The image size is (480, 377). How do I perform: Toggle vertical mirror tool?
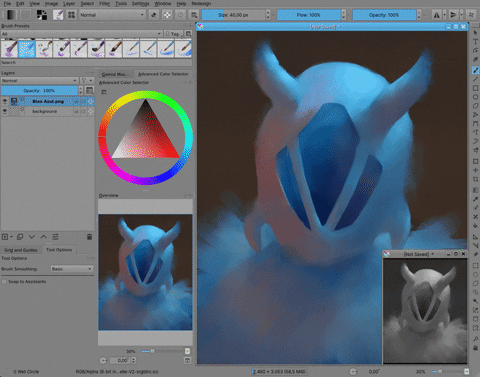(x=453, y=15)
